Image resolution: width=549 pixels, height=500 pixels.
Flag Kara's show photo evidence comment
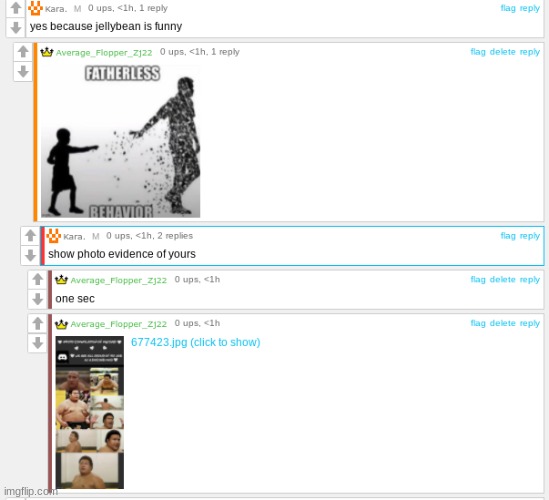coord(508,236)
